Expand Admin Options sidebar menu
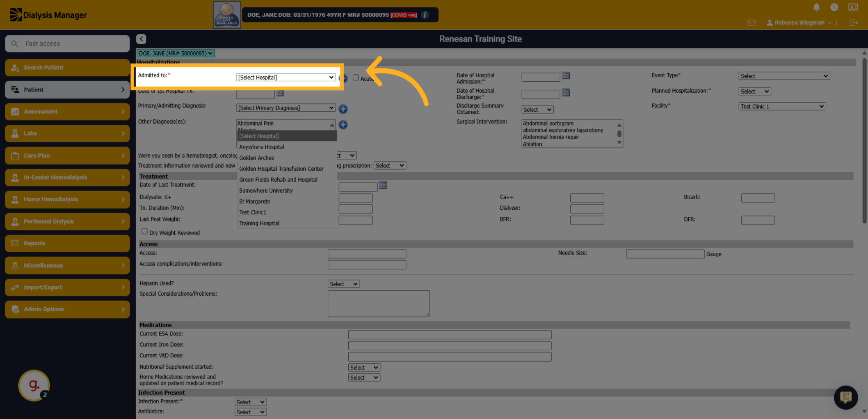The width and height of the screenshot is (868, 419). point(67,309)
